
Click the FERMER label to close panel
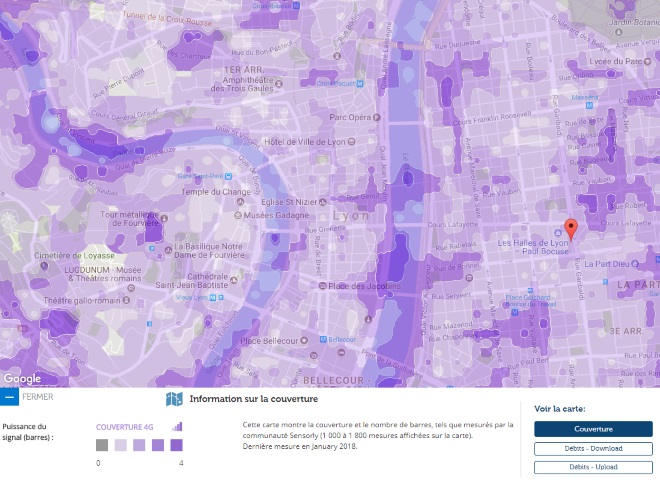pyautogui.click(x=37, y=397)
